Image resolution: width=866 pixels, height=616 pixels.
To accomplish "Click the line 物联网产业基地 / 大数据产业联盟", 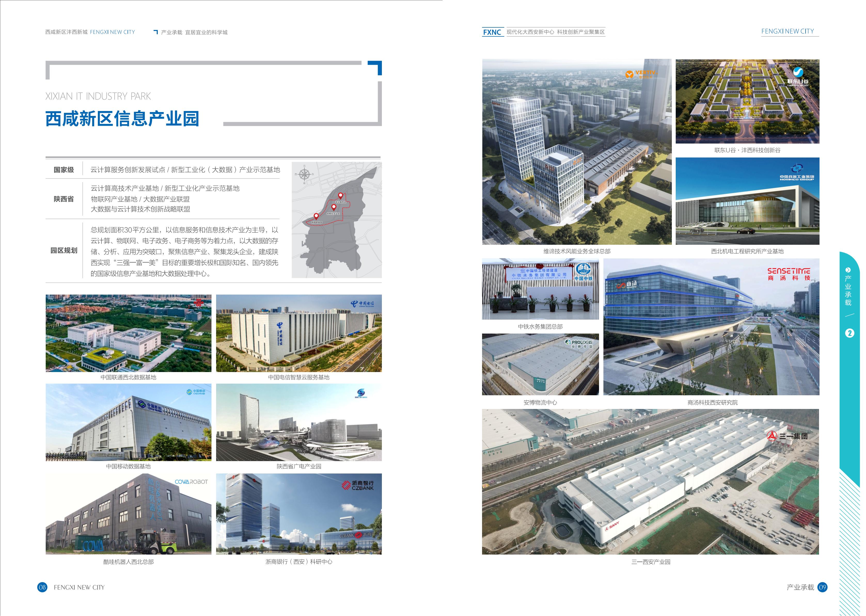I will (x=140, y=199).
